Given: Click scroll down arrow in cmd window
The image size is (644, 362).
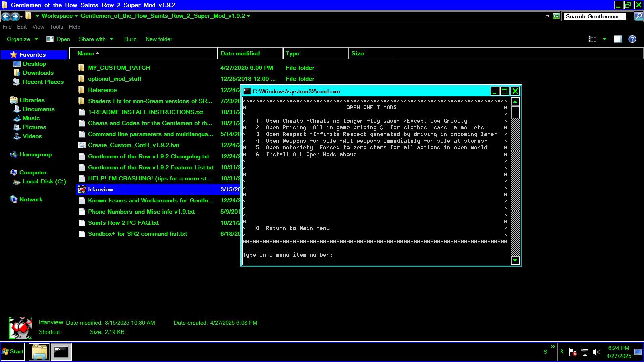Looking at the screenshot, I should pyautogui.click(x=515, y=260).
